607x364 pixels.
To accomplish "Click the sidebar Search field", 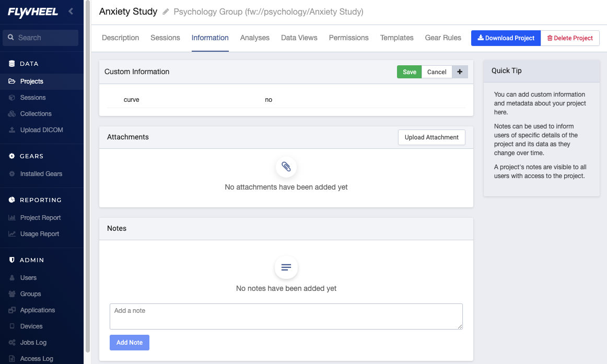I will coord(41,38).
